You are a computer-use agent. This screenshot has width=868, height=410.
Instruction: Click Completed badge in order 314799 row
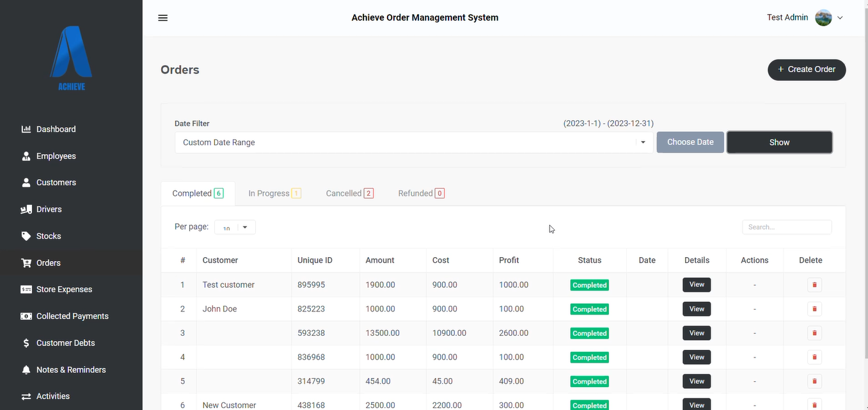click(x=590, y=382)
